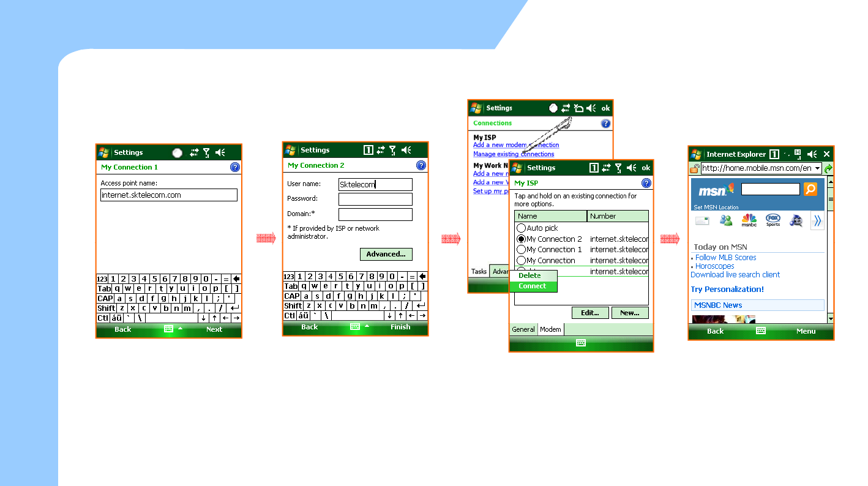Toggle the CAP key on My Connection 2 keyboard
868x486 pixels.
(292, 296)
